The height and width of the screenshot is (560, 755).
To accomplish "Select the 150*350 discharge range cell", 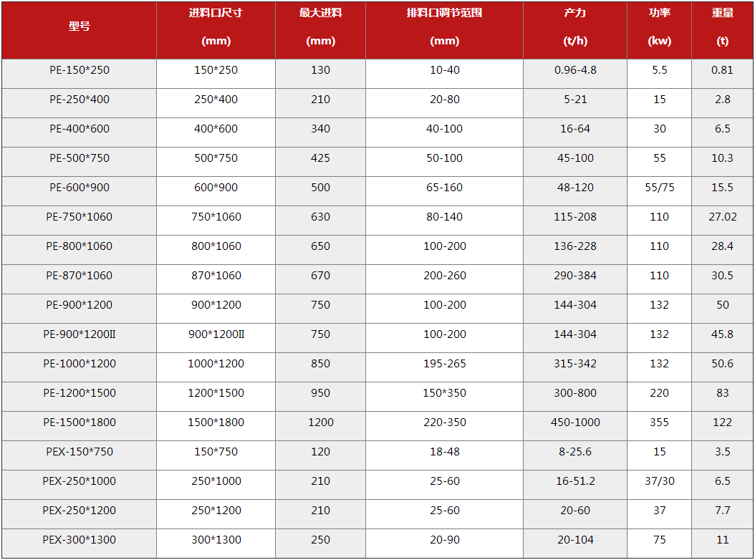I will tap(444, 393).
